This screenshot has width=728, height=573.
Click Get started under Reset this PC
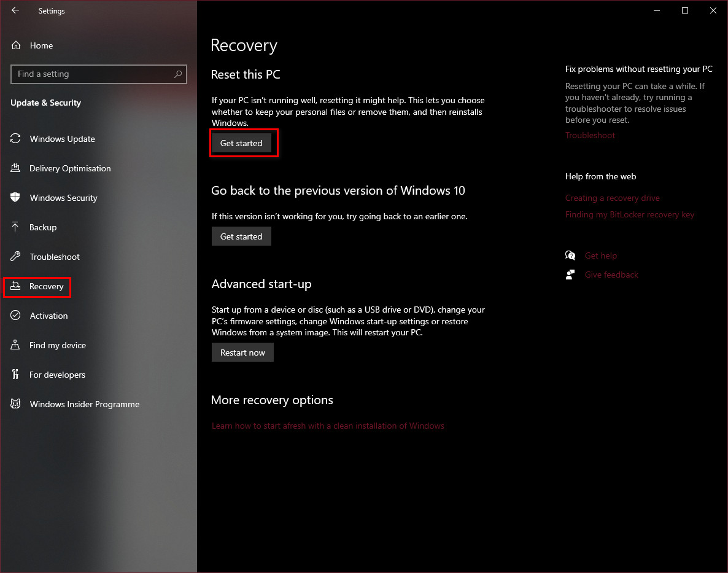click(241, 142)
